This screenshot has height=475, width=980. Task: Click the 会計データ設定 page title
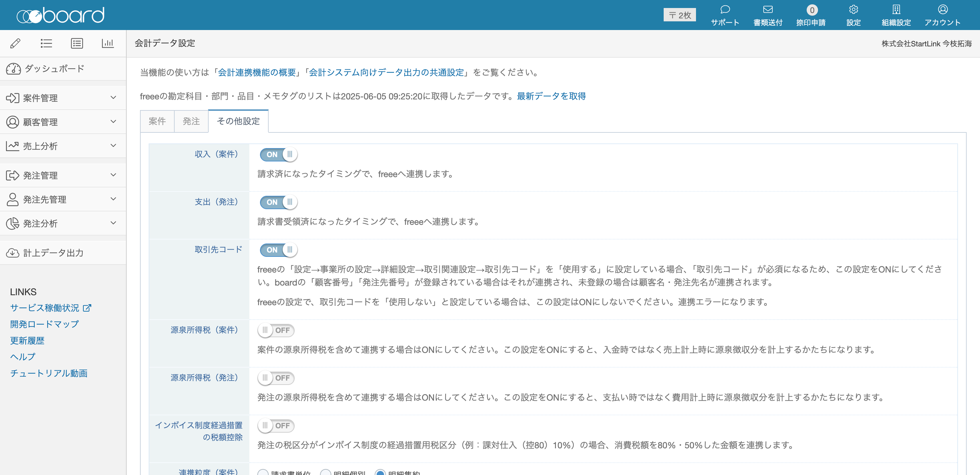point(165,43)
